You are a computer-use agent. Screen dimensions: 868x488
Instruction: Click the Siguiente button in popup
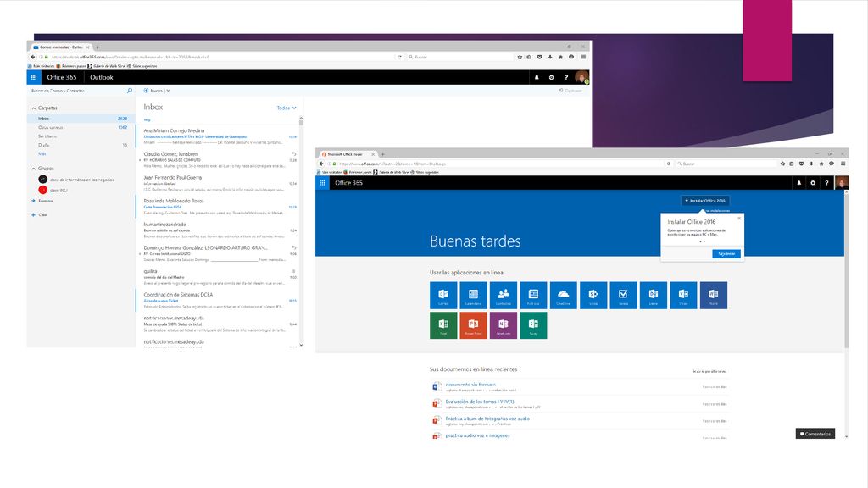pyautogui.click(x=726, y=253)
